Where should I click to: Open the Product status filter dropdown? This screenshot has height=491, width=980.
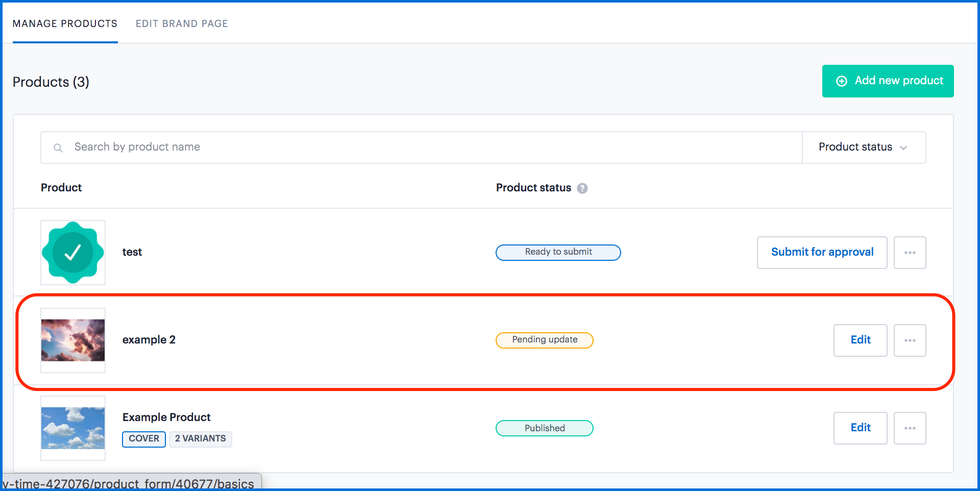[x=863, y=148]
